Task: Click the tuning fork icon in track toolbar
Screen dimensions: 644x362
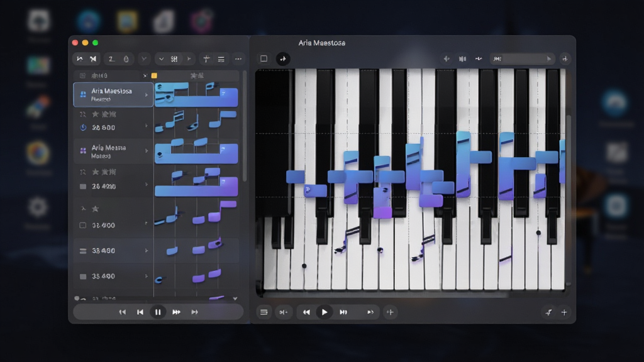Action: click(x=206, y=59)
